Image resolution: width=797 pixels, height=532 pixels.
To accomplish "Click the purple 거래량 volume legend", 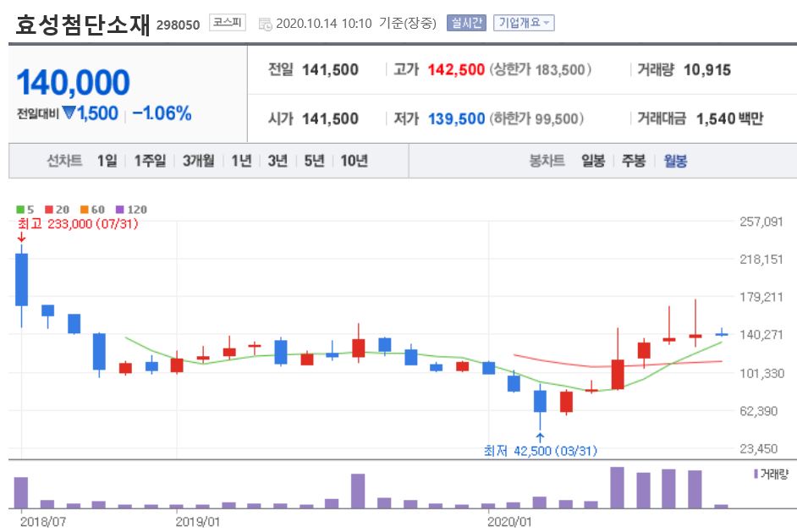I will (771, 474).
